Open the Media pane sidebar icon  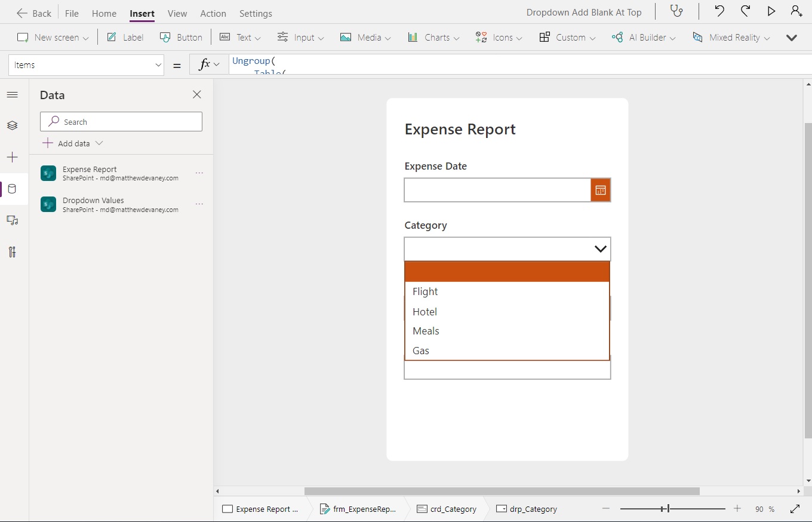pos(13,220)
